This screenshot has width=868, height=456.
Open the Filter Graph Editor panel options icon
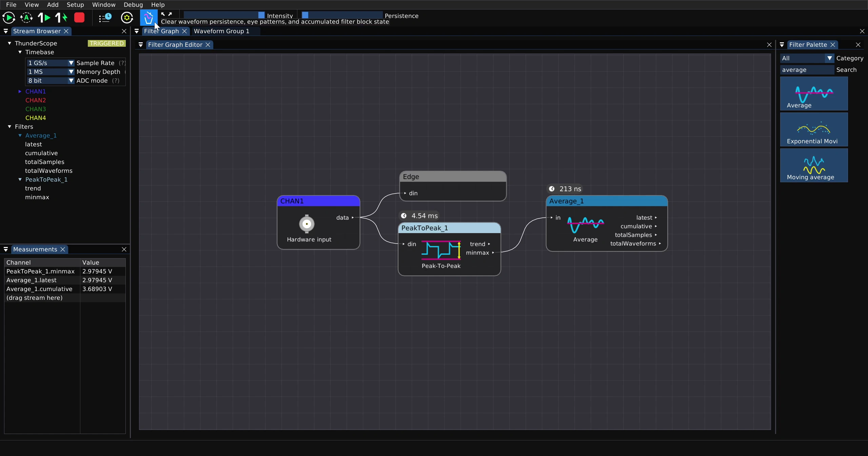(141, 45)
